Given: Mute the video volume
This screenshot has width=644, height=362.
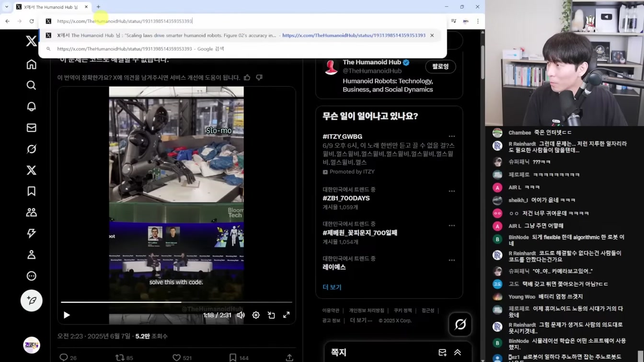Looking at the screenshot, I should click(x=241, y=315).
